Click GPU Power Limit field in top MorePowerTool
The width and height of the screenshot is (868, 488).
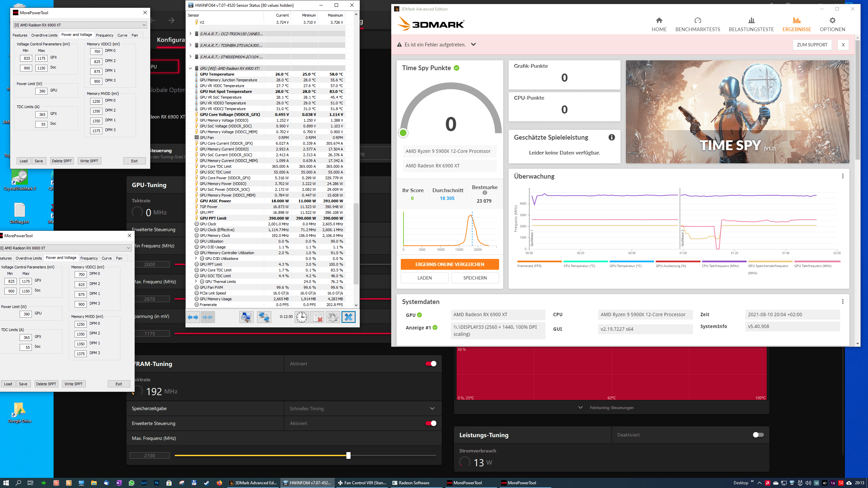coord(42,91)
